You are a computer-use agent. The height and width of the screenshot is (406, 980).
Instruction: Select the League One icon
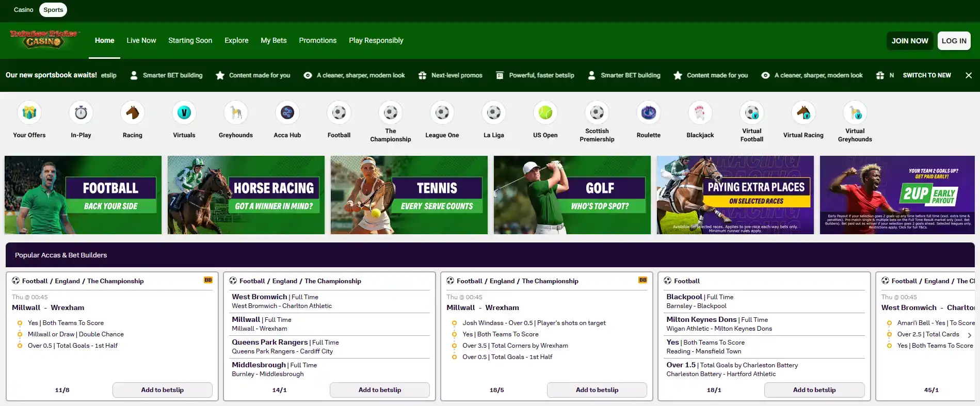click(442, 112)
